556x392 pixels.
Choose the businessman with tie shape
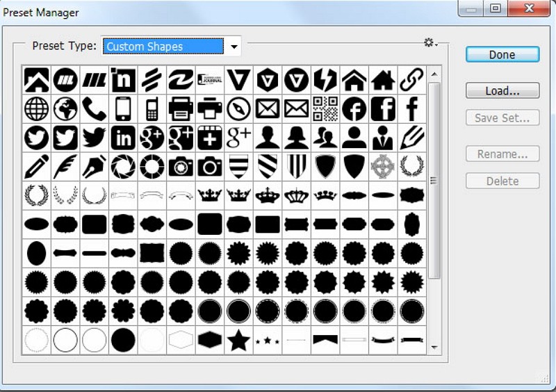click(383, 138)
